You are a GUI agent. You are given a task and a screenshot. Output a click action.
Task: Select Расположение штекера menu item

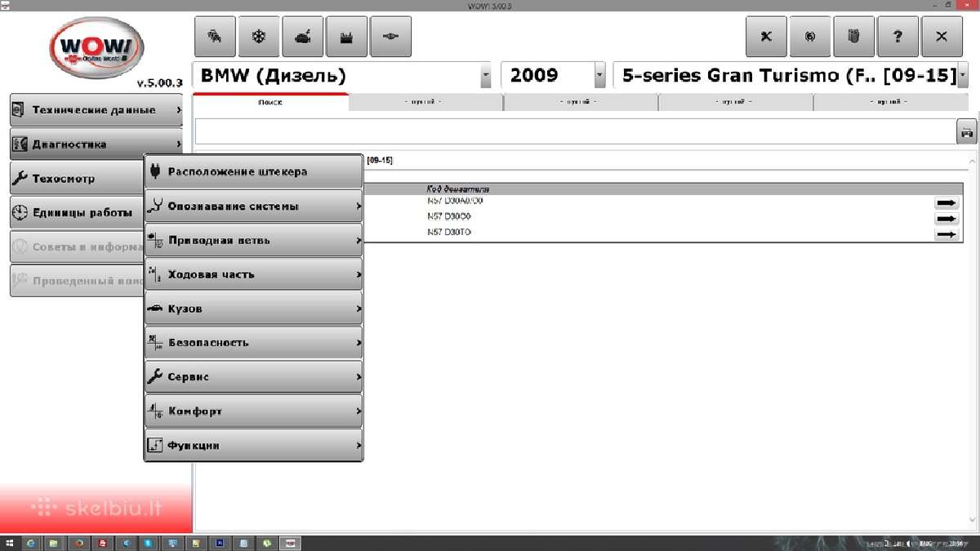pyautogui.click(x=254, y=172)
